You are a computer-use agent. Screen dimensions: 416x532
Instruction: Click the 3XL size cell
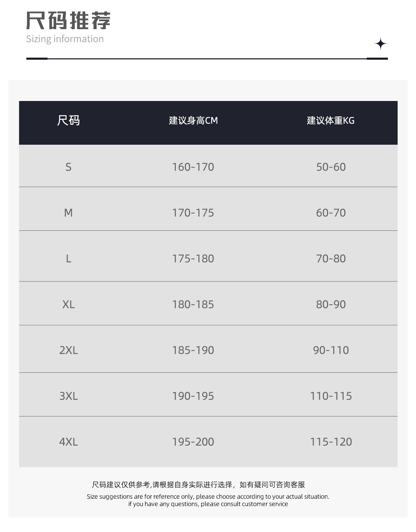[x=68, y=396]
